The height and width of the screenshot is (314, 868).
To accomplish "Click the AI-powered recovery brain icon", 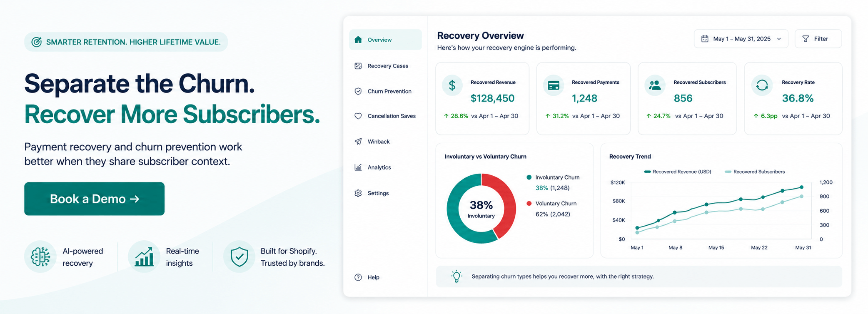I will [40, 257].
